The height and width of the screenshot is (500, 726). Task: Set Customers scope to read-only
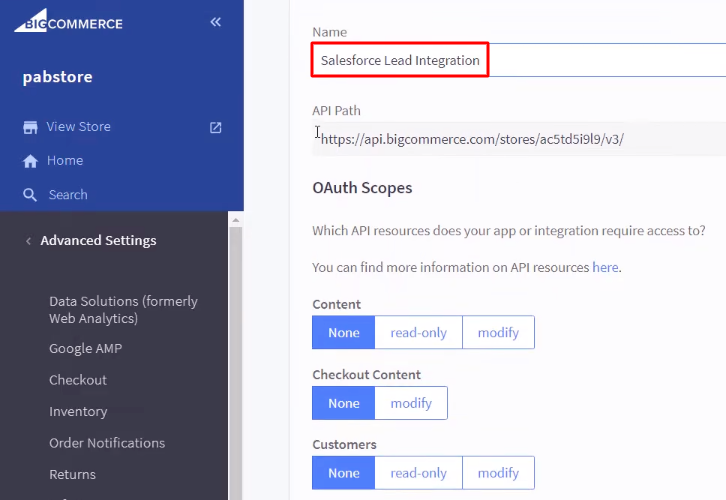pos(419,473)
